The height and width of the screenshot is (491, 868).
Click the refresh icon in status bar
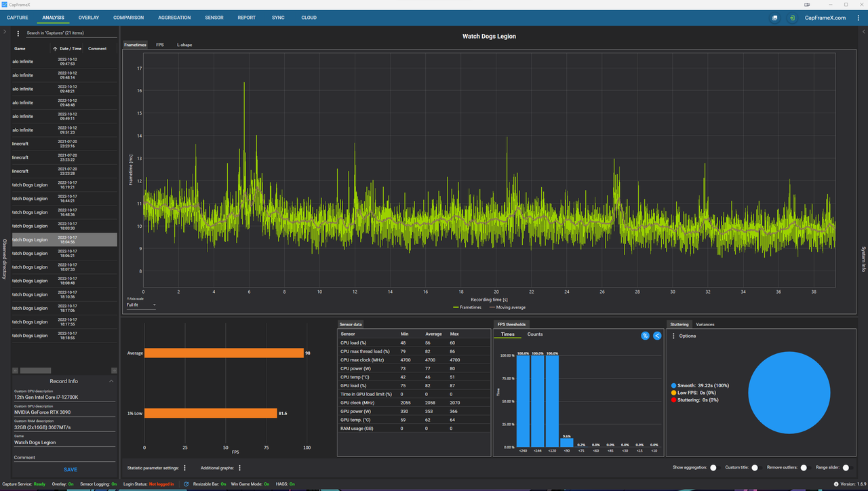tap(186, 484)
